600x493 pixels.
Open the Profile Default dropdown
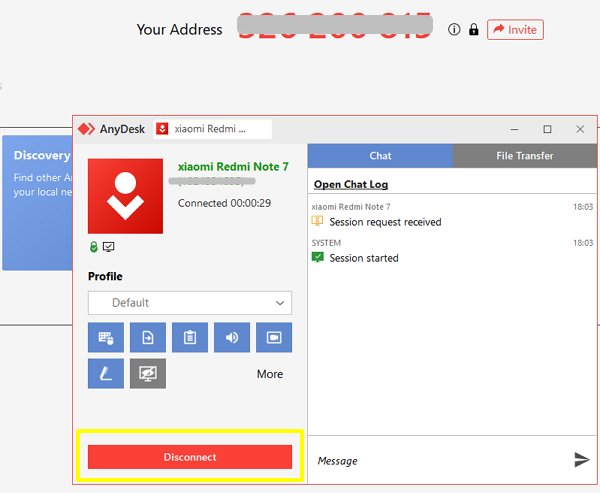coord(190,303)
